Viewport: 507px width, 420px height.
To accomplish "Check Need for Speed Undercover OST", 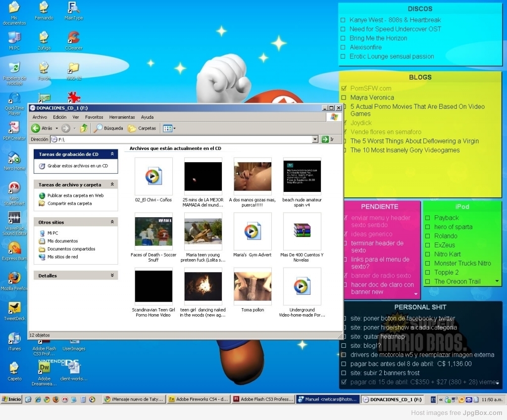I will point(343,29).
